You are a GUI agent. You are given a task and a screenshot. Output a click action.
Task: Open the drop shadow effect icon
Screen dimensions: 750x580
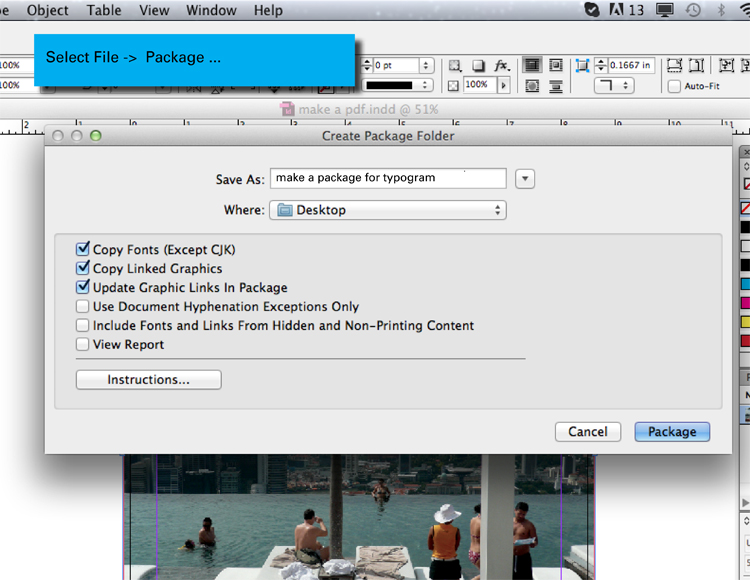[x=478, y=66]
